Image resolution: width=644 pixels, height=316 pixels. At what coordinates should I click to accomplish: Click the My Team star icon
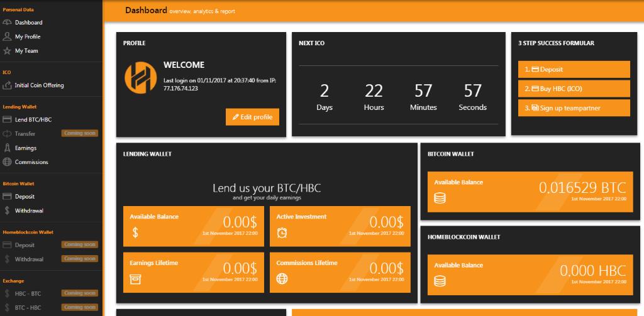coord(8,51)
